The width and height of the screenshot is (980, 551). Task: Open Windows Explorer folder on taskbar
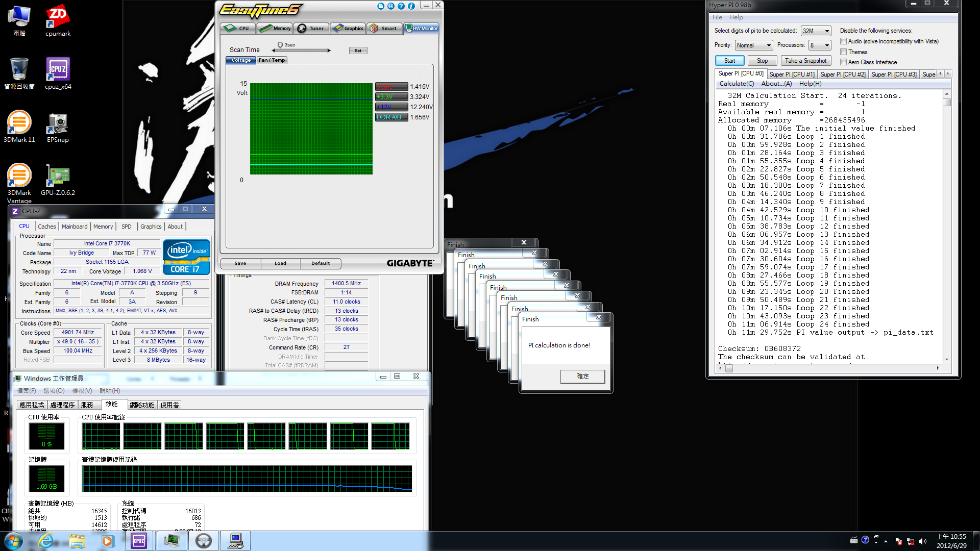point(77,541)
